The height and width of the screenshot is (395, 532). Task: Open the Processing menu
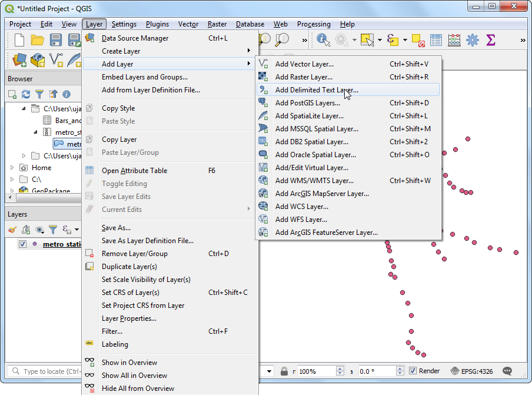point(314,24)
